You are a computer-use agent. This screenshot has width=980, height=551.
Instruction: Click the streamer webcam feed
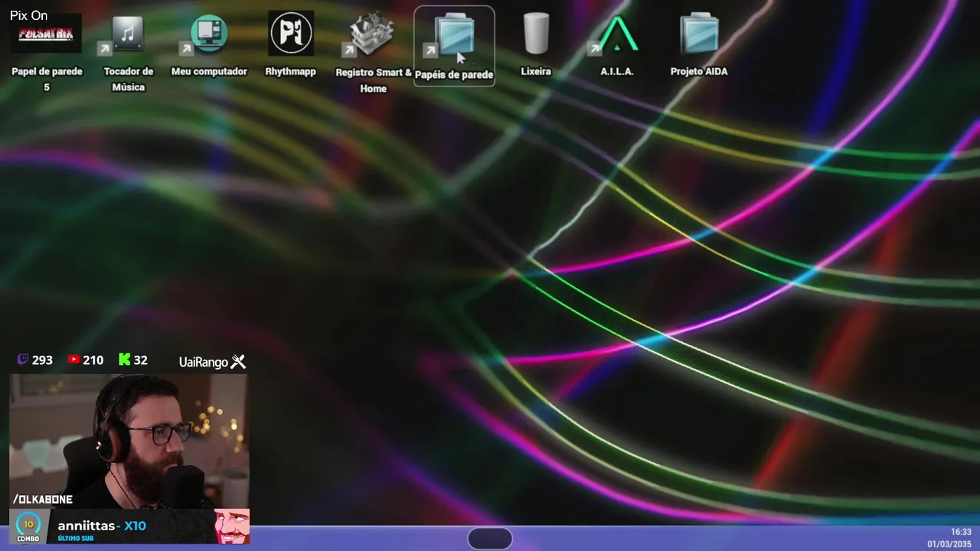pos(129,441)
